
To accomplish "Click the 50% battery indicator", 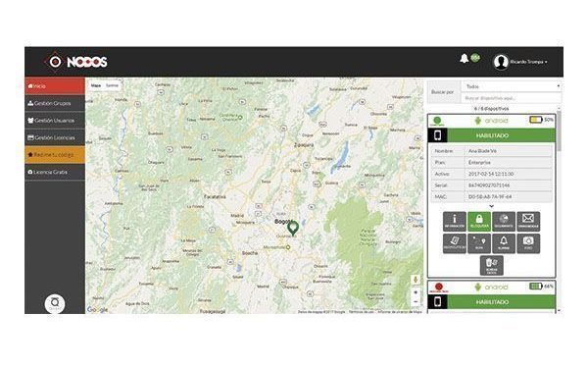I will [541, 120].
